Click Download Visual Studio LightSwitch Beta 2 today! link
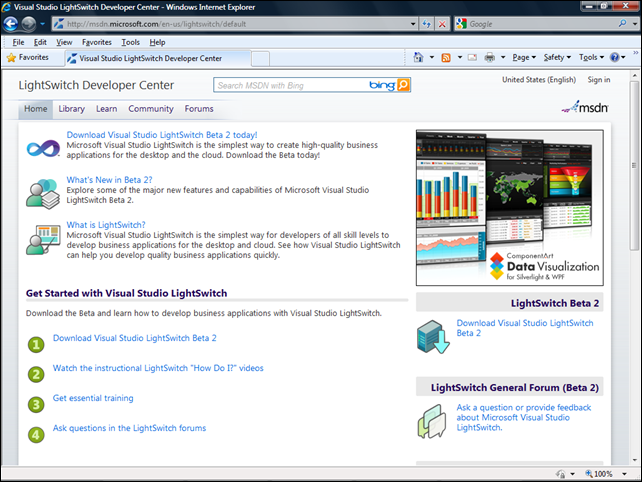The height and width of the screenshot is (482, 642). point(162,135)
